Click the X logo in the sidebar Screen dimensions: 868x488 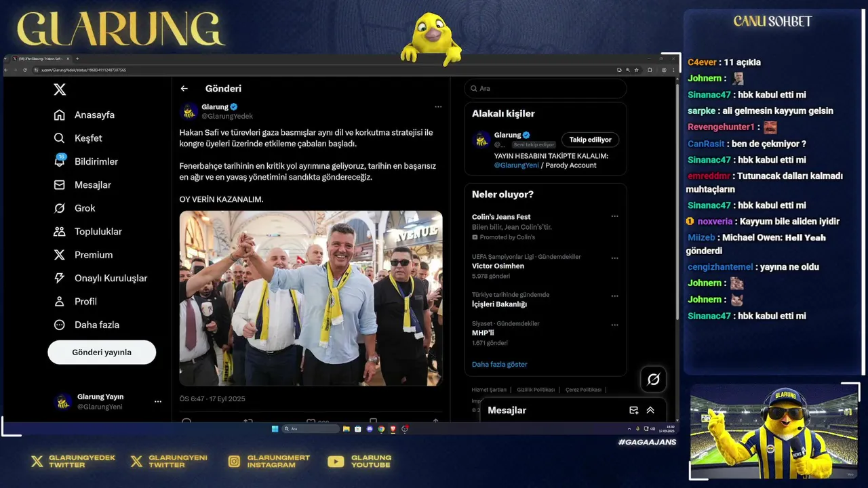click(x=60, y=89)
